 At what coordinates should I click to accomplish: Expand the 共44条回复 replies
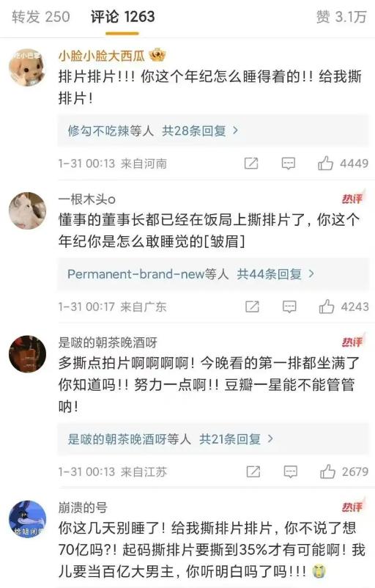tap(275, 273)
